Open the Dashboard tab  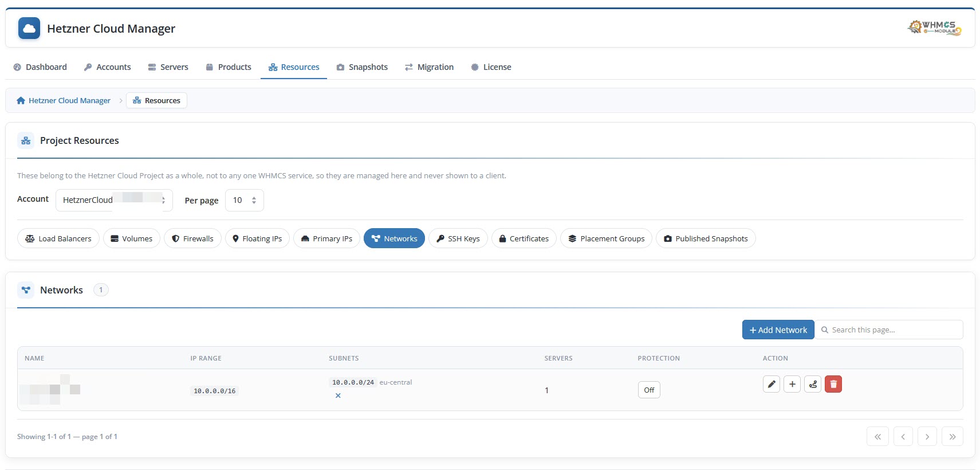coord(40,67)
